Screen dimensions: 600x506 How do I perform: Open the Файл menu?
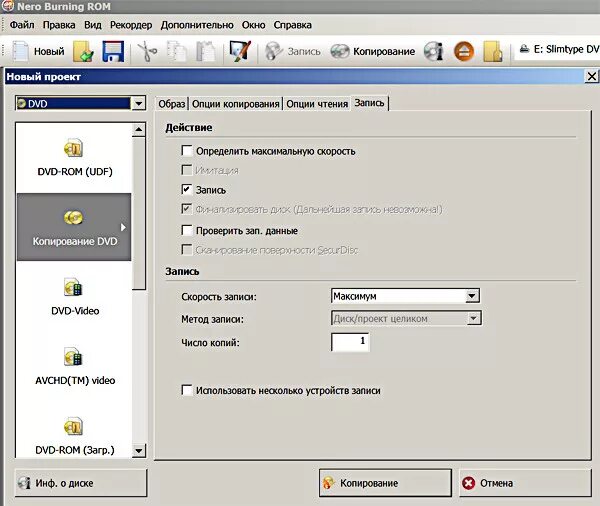pos(22,25)
